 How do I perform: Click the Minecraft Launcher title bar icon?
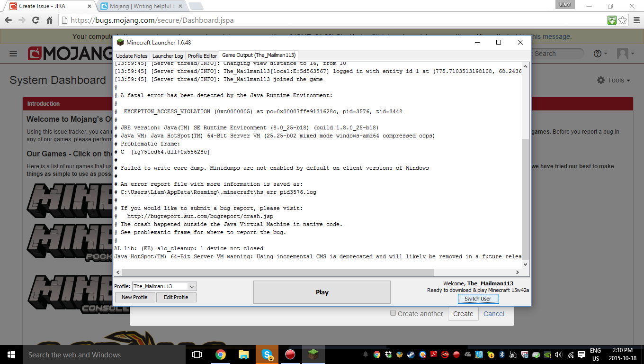[x=120, y=42]
